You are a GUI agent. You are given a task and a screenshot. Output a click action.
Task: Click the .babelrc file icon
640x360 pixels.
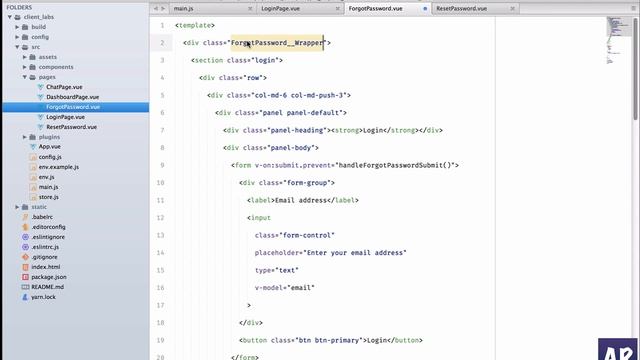25,217
